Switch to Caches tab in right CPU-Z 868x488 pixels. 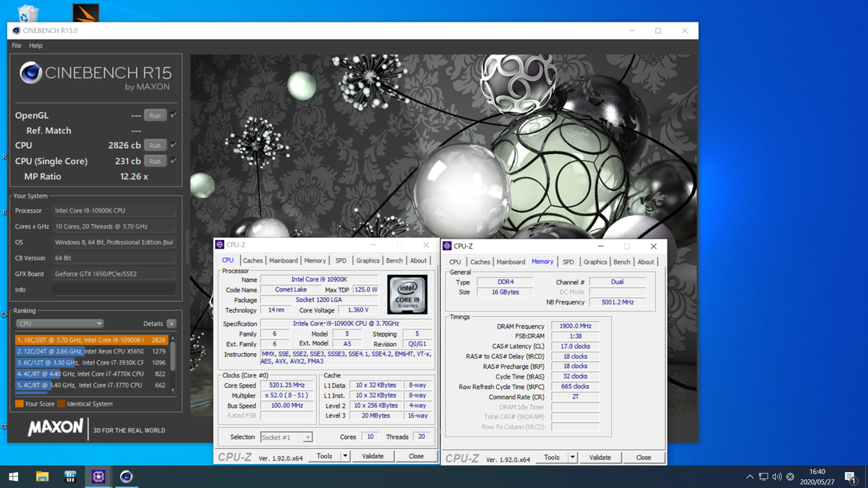[x=480, y=262]
